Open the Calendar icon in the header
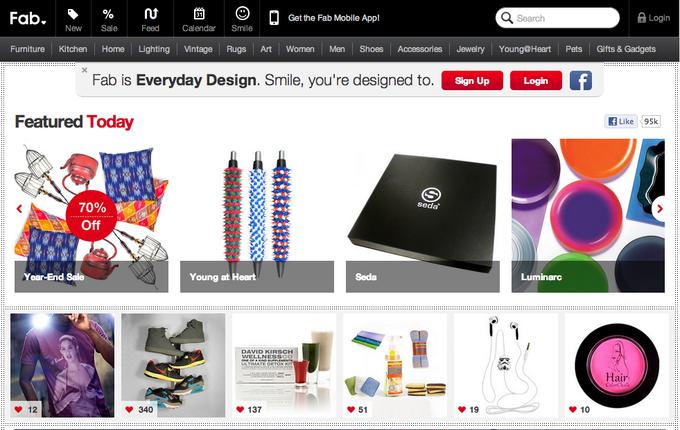The height and width of the screenshot is (430, 680). (199, 14)
